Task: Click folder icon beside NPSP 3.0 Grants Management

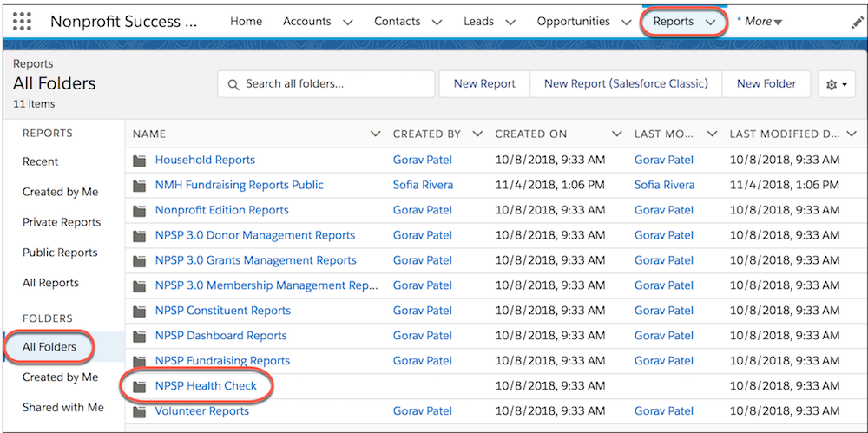Action: click(x=140, y=261)
